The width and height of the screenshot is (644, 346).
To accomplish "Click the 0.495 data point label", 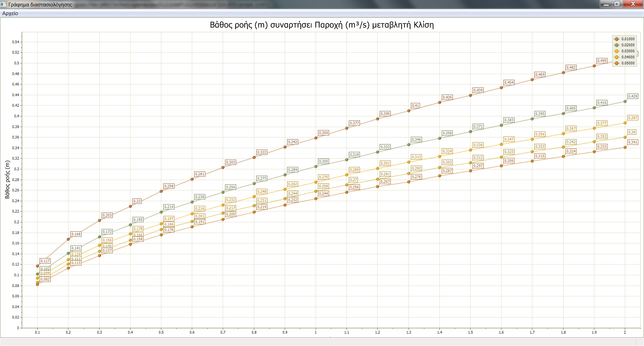I will pos(602,61).
